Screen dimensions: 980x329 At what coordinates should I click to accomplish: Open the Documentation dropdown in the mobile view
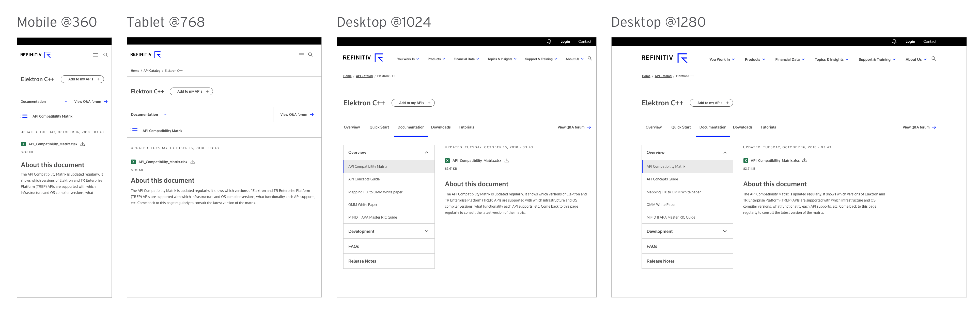44,102
